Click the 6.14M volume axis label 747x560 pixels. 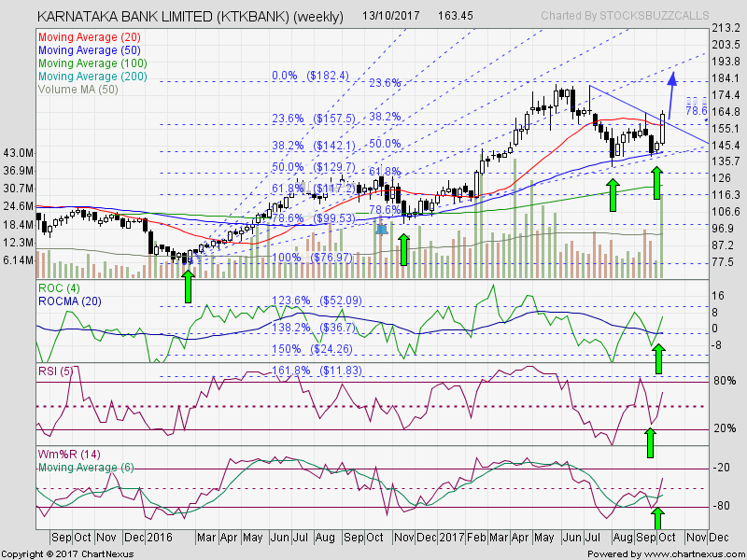coord(18,260)
